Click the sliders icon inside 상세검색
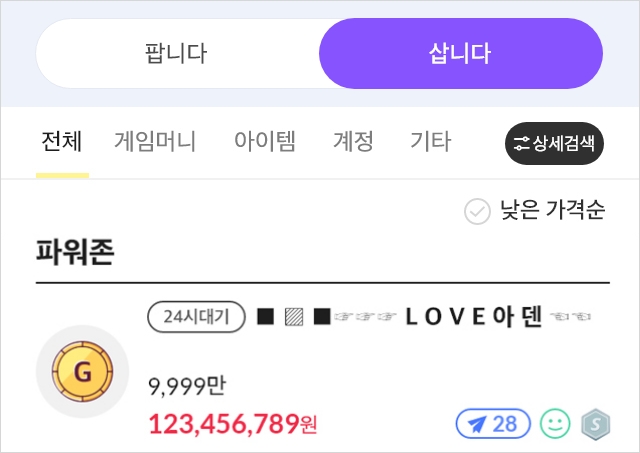The height and width of the screenshot is (453, 640). pyautogui.click(x=522, y=143)
